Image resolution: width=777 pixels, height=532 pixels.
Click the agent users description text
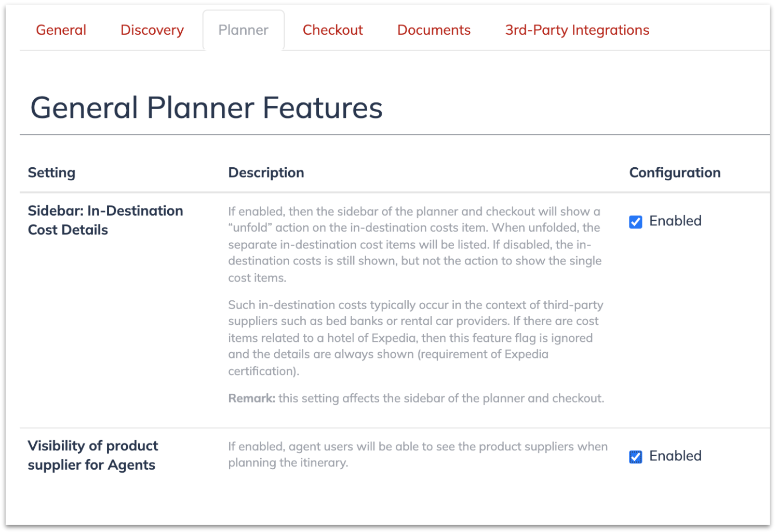tap(418, 455)
